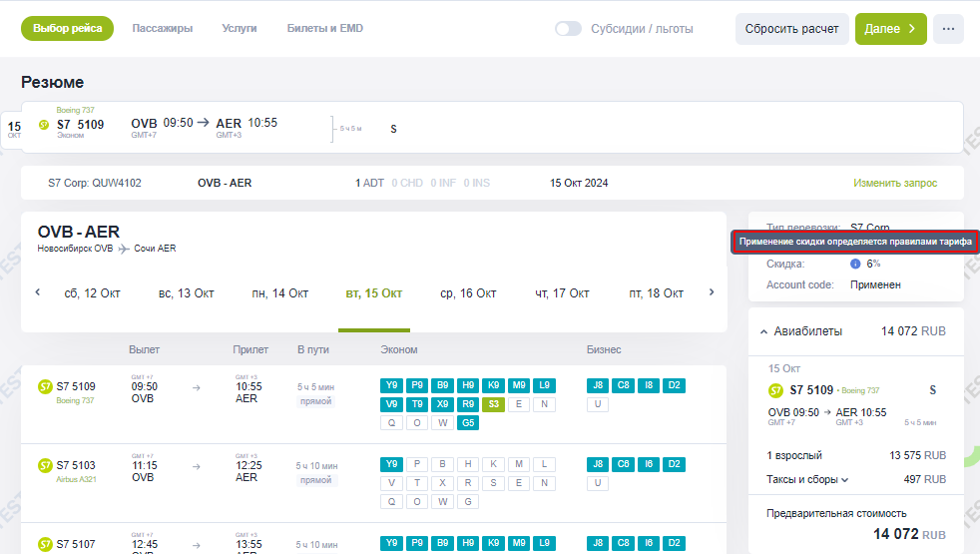Open the Выбор рейса tab
Screen dimensions: 980x554
68,28
